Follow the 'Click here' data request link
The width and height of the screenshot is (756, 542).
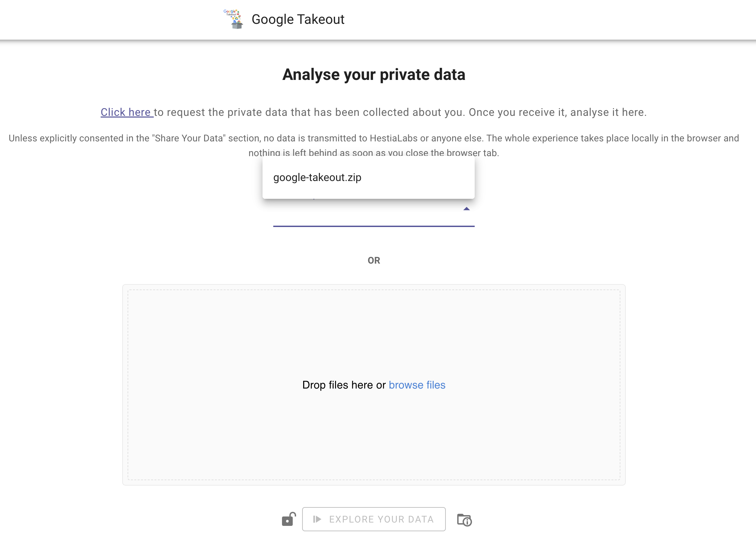tap(127, 112)
